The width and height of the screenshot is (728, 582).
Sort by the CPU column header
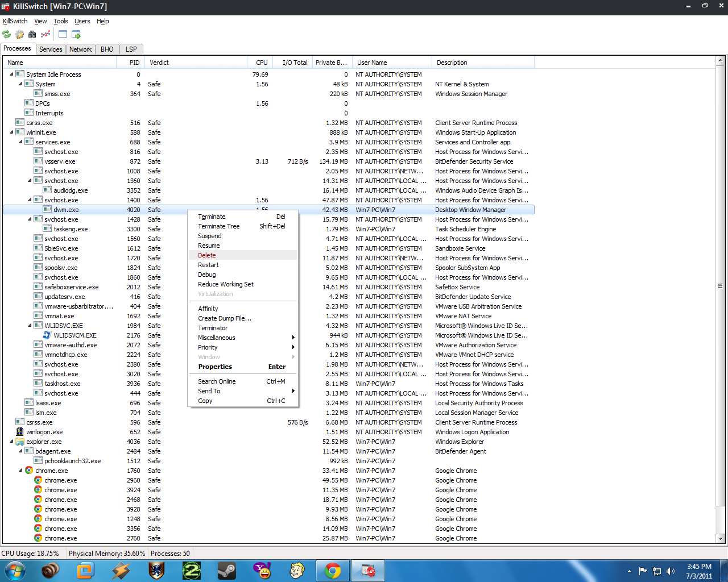click(x=259, y=63)
